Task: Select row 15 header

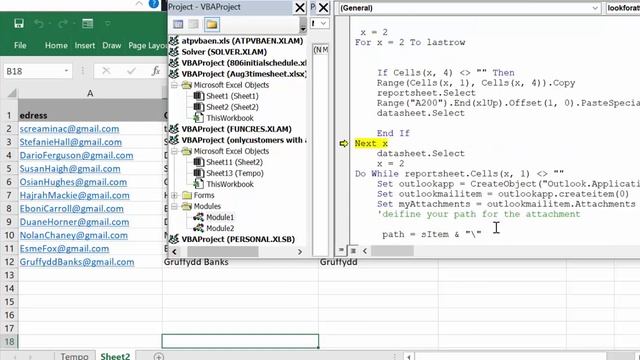Action: 9,302
